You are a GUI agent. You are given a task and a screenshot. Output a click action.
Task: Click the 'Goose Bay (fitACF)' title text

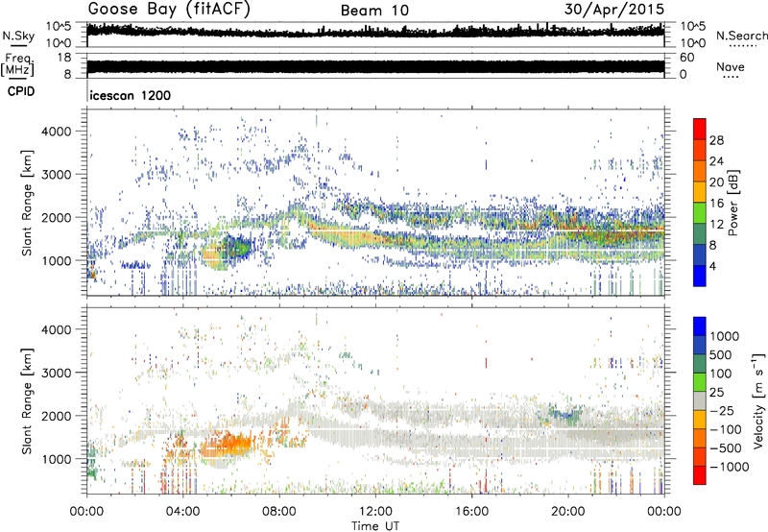tap(169, 10)
